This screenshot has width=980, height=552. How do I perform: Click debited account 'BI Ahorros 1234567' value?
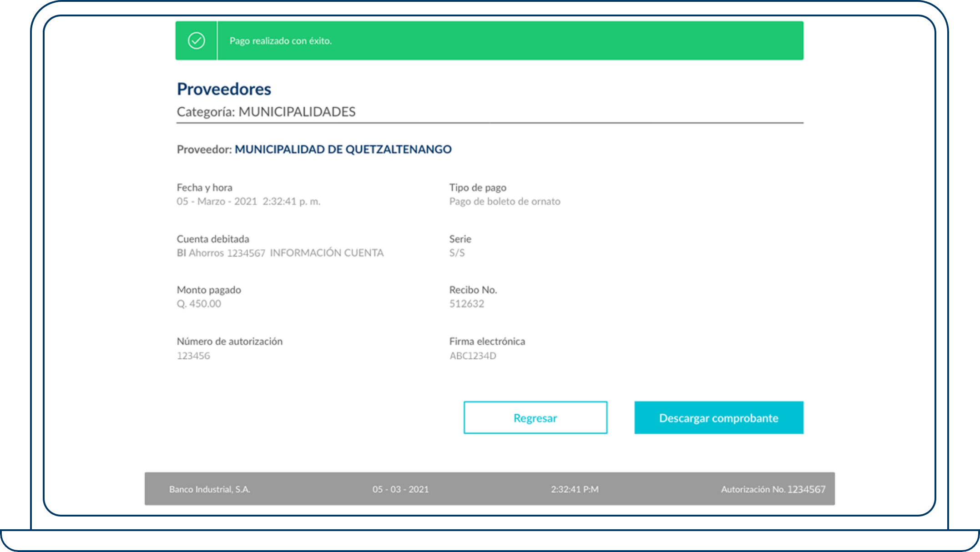(221, 253)
